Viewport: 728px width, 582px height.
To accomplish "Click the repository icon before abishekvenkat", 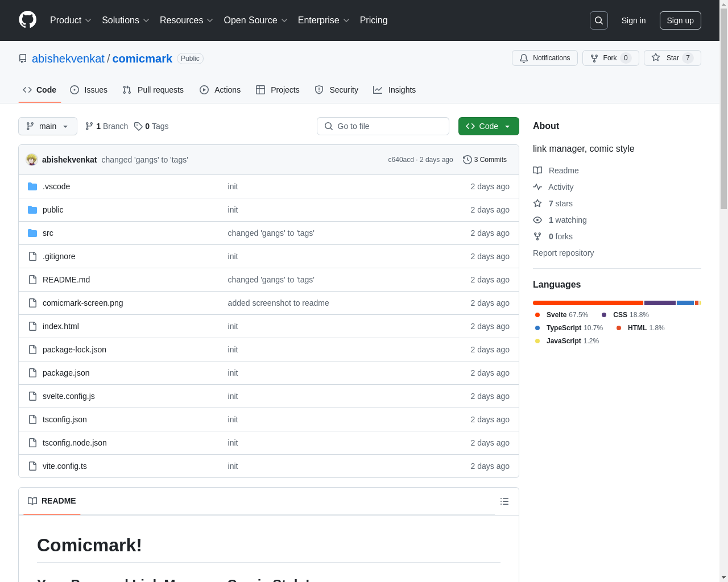I will click(23, 59).
